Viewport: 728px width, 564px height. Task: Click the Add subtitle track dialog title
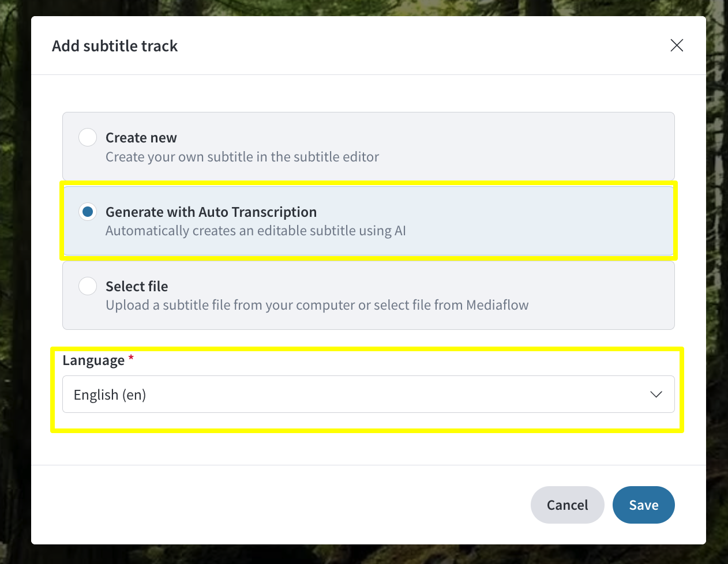click(x=115, y=46)
